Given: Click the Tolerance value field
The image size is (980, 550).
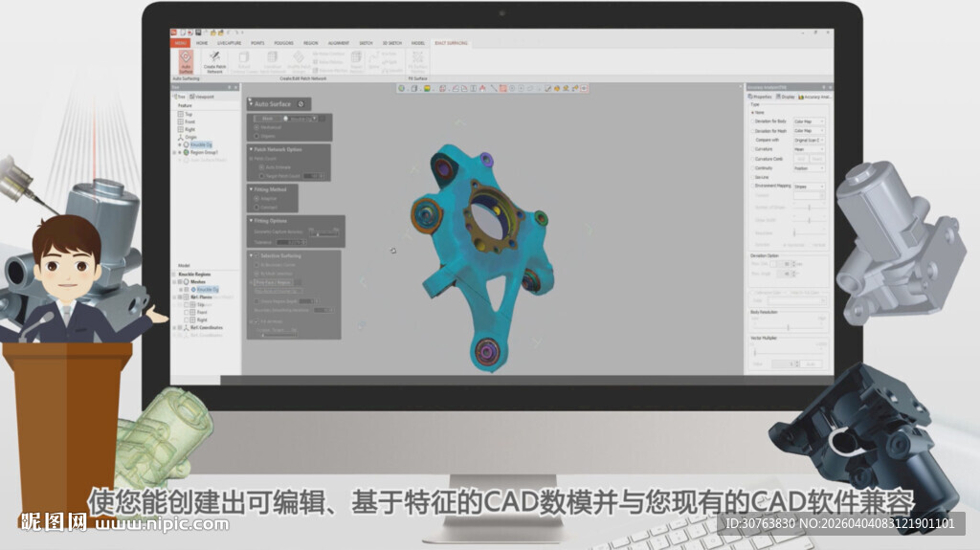Looking at the screenshot, I should click(291, 243).
